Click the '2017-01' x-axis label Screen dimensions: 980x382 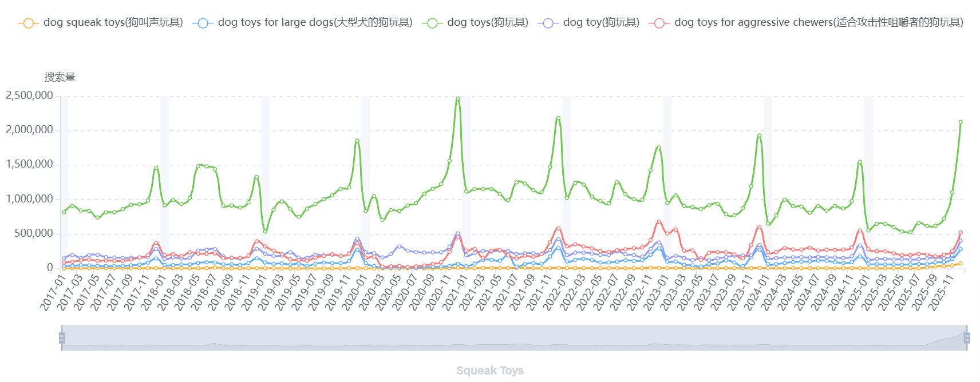coord(53,292)
